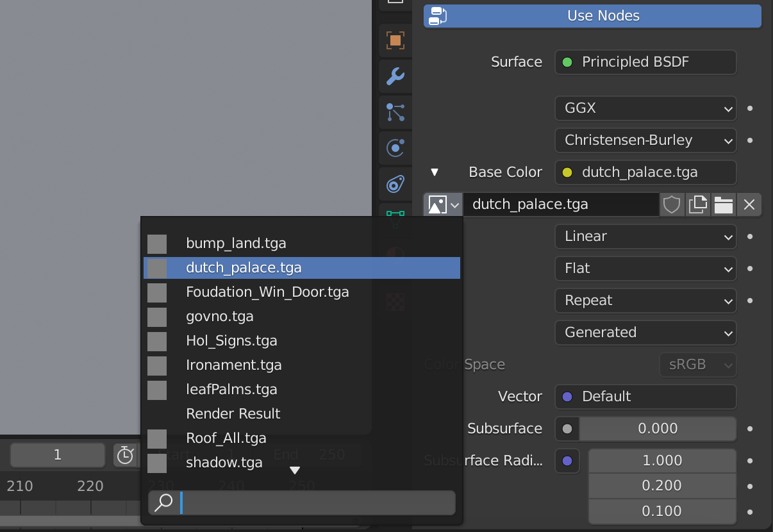Toggle the Use Nodes button
Screen dimensions: 773x532
[592, 16]
